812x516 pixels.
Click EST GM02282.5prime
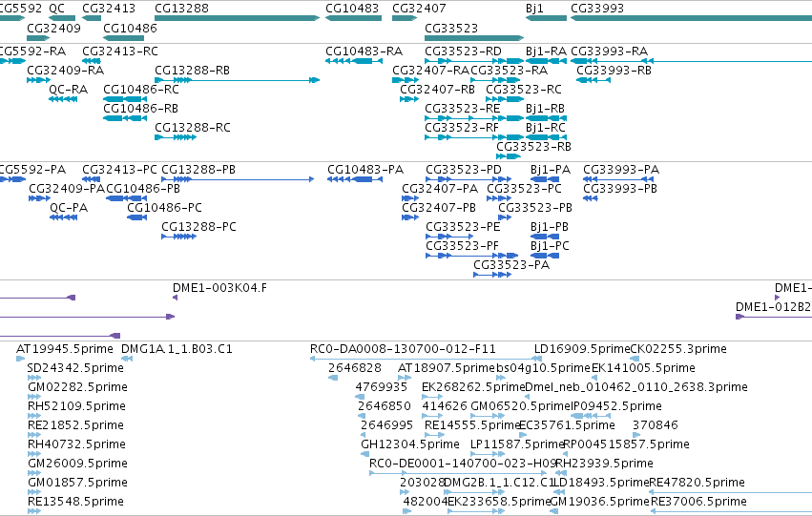pyautogui.click(x=34, y=397)
